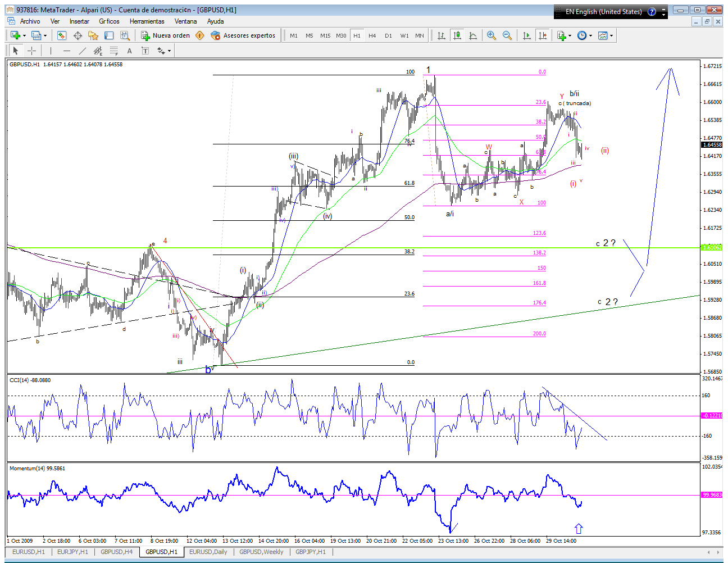The image size is (728, 563).
Task: Click EN English language bar indicator
Action: tap(603, 11)
